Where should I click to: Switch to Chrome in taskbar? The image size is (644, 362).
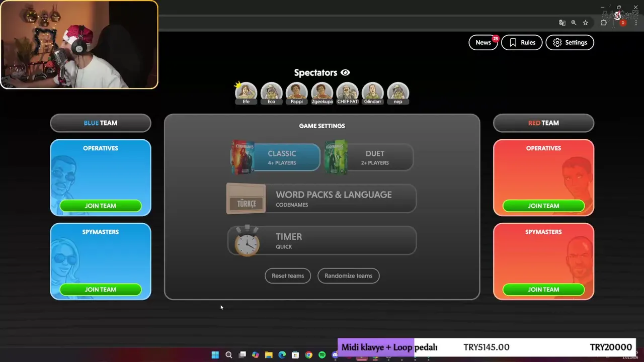308,355
